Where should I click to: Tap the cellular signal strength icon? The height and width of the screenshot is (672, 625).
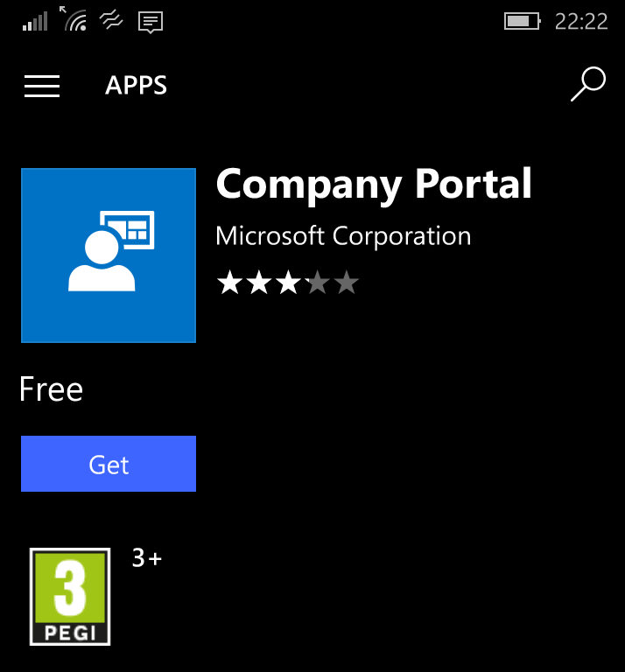pos(35,21)
